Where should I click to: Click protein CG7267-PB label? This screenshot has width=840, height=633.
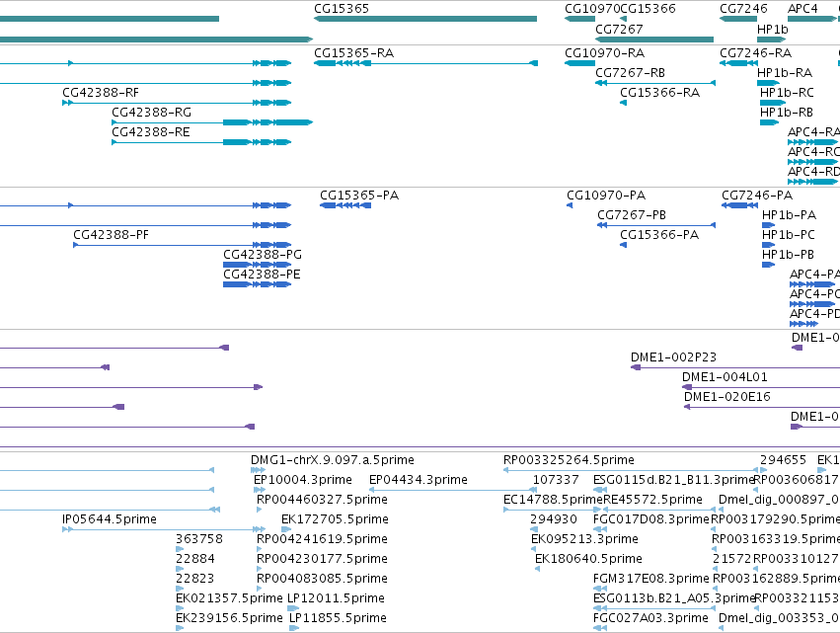[x=632, y=215]
